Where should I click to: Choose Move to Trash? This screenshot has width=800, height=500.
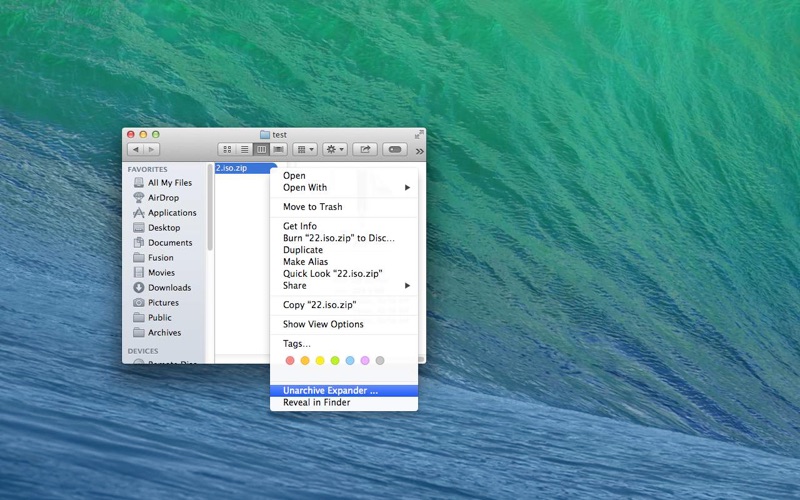[x=344, y=207]
